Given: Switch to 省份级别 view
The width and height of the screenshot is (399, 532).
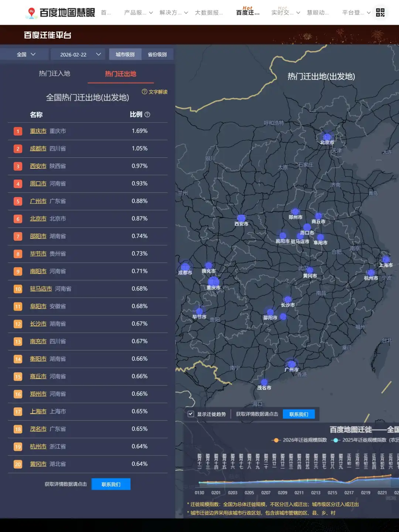Looking at the screenshot, I should tap(157, 54).
